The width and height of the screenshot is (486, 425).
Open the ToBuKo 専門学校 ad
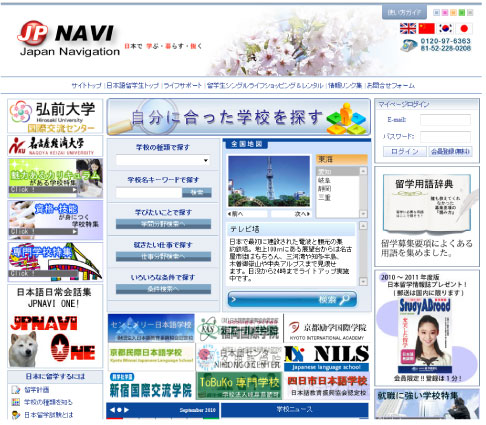[x=239, y=386]
